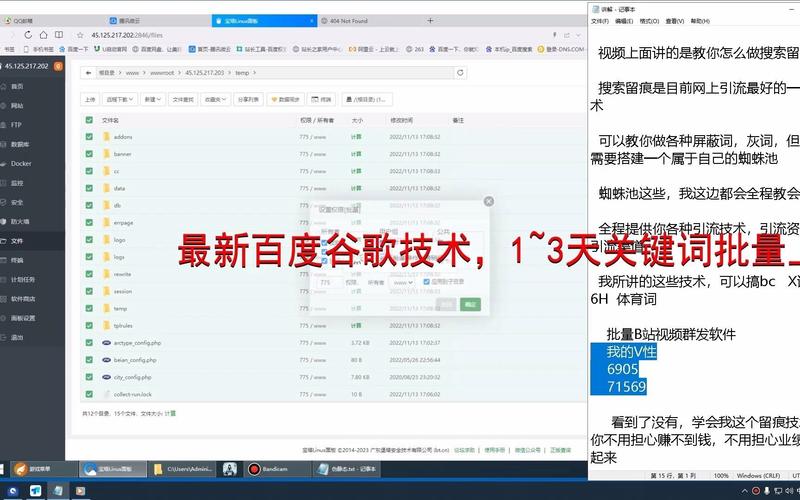The width and height of the screenshot is (800, 500).
Task: Click the terminal button in the file toolbar
Action: point(322,99)
